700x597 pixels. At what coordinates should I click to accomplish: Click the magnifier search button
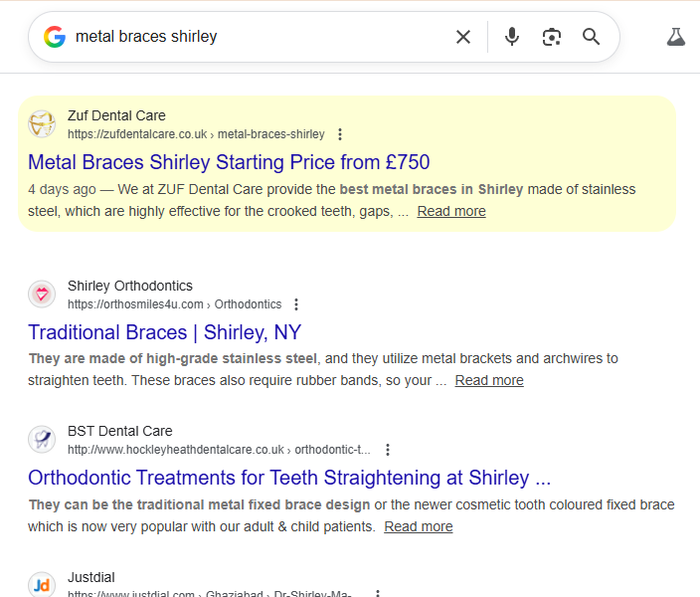(592, 37)
